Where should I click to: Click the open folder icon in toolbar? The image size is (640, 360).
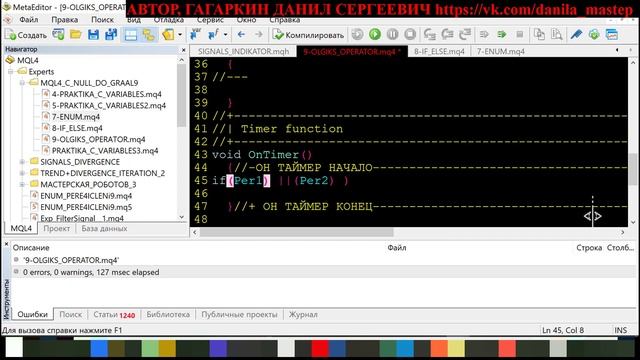(x=76, y=35)
